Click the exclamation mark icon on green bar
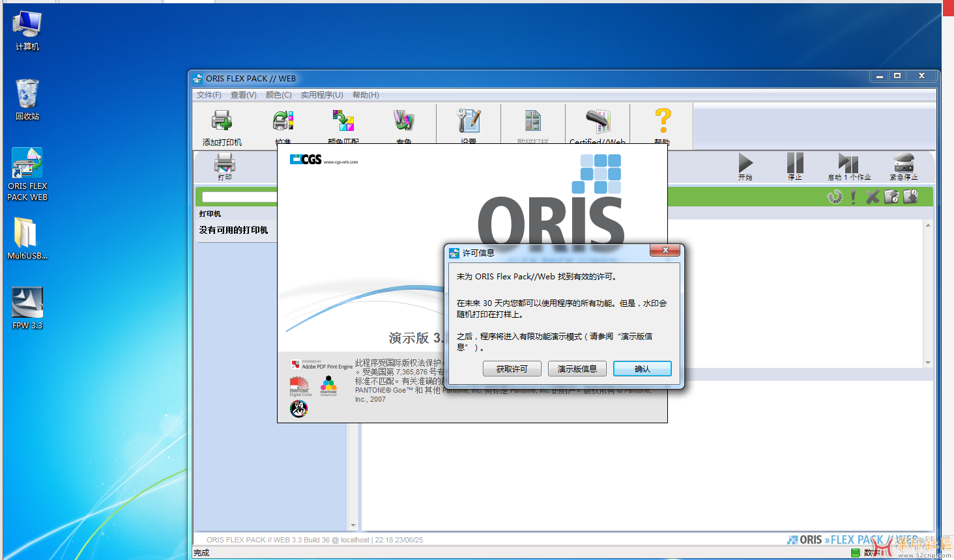 (853, 197)
